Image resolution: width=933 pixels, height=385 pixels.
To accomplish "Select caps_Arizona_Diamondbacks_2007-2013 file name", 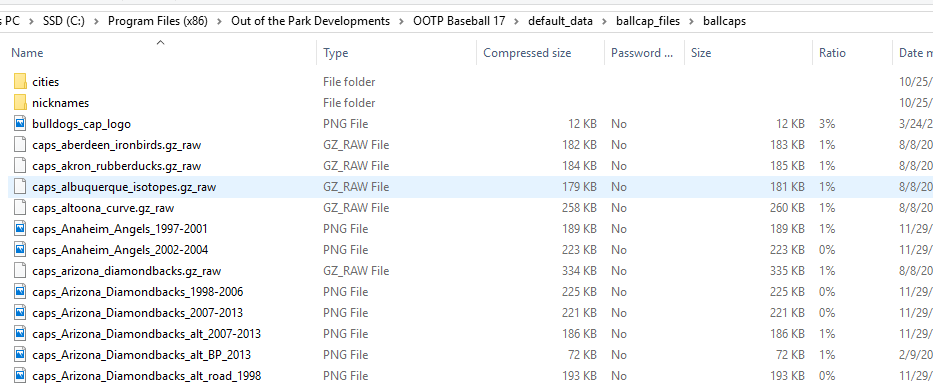I will tap(137, 313).
